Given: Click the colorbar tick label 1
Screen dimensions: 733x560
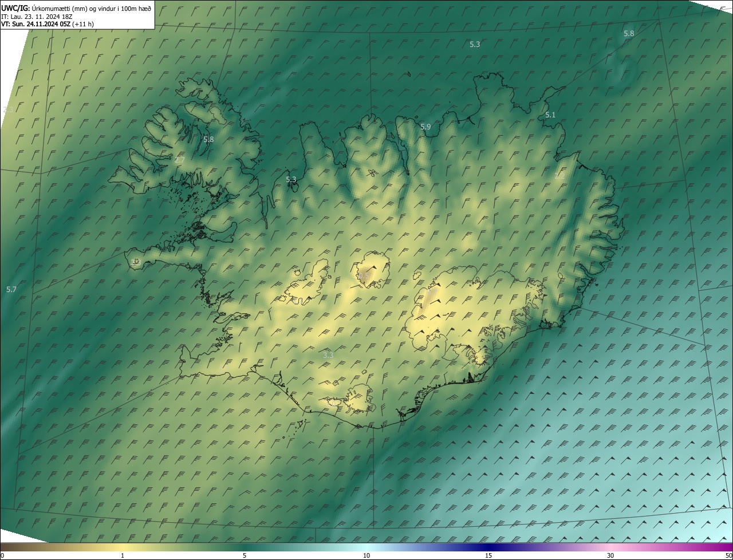Looking at the screenshot, I should [x=123, y=555].
